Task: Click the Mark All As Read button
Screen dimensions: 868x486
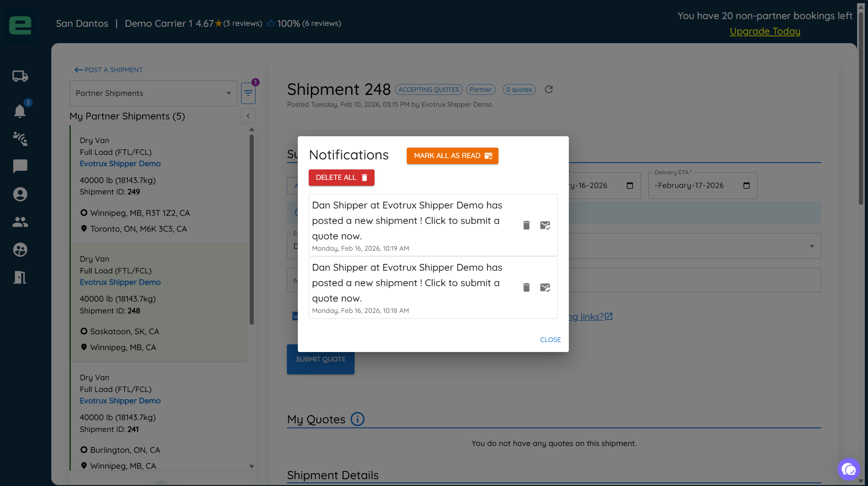Action: (452, 156)
